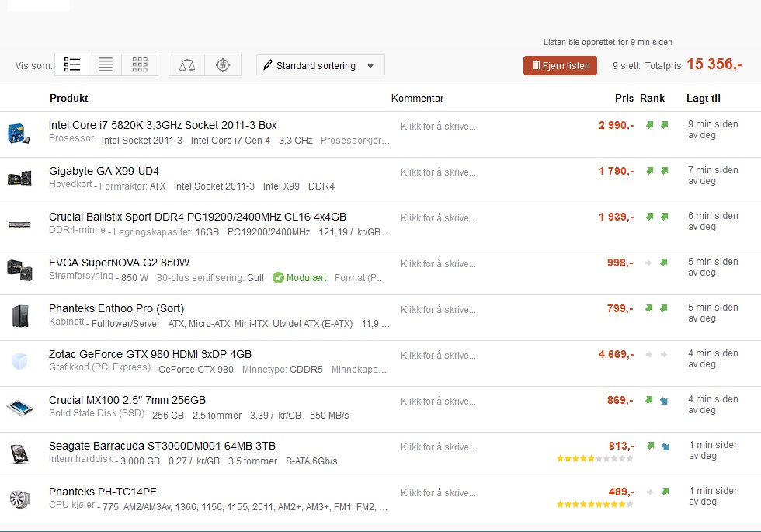This screenshot has width=761, height=532.
Task: Open Seagate Barracuda 3TB product link
Action: coord(162,446)
